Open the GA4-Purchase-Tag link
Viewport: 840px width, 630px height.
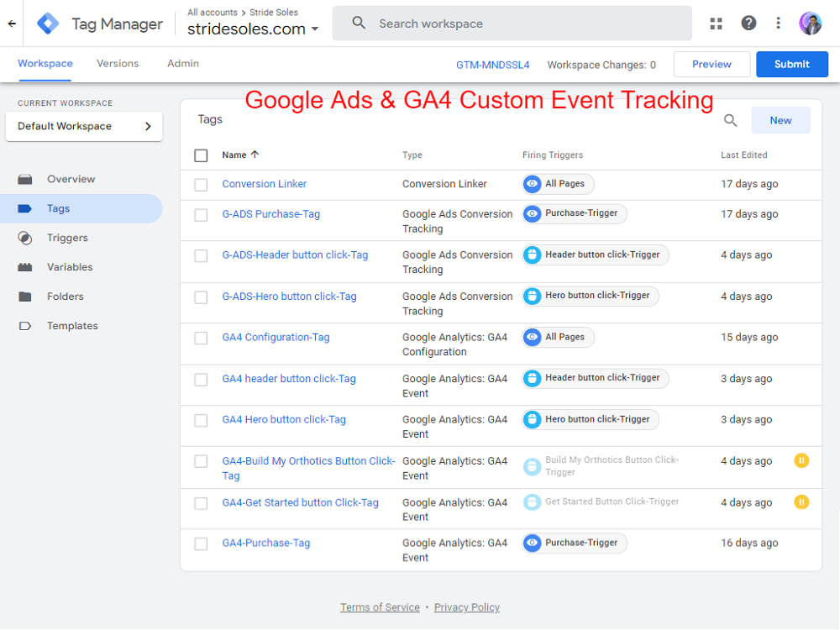[x=265, y=543]
